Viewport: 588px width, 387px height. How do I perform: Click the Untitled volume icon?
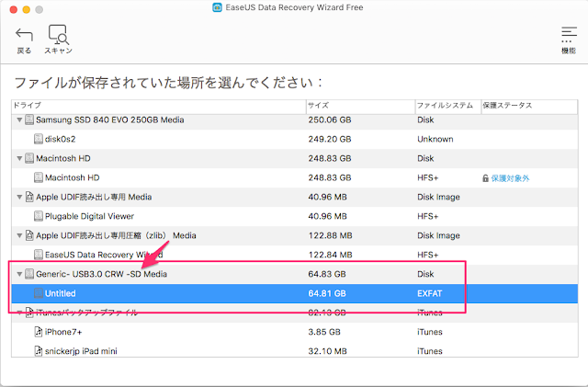pyautogui.click(x=39, y=293)
